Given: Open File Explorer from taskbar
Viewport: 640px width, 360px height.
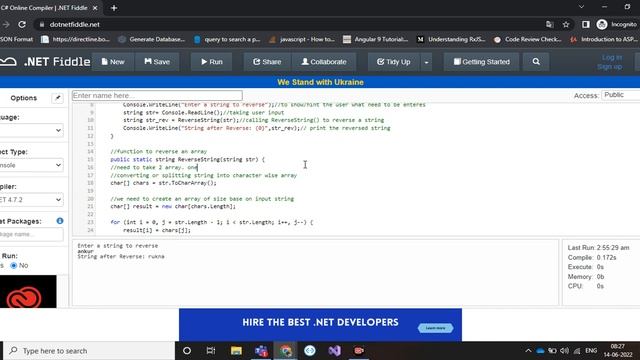Looking at the screenshot, I should click(x=236, y=351).
